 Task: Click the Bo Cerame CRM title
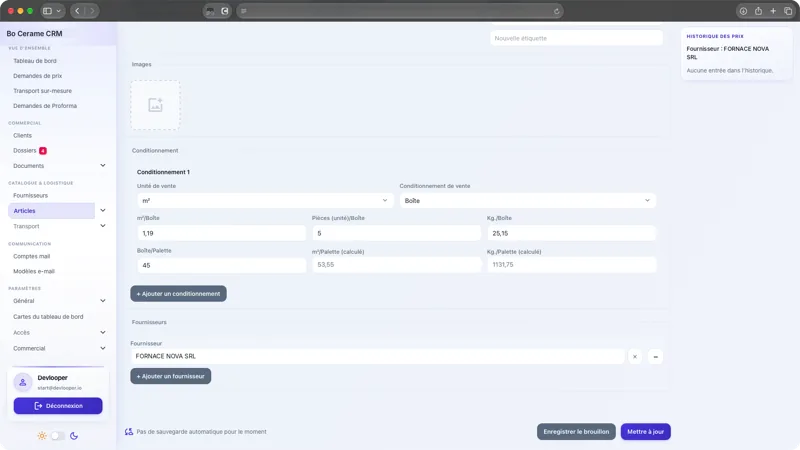[34, 34]
